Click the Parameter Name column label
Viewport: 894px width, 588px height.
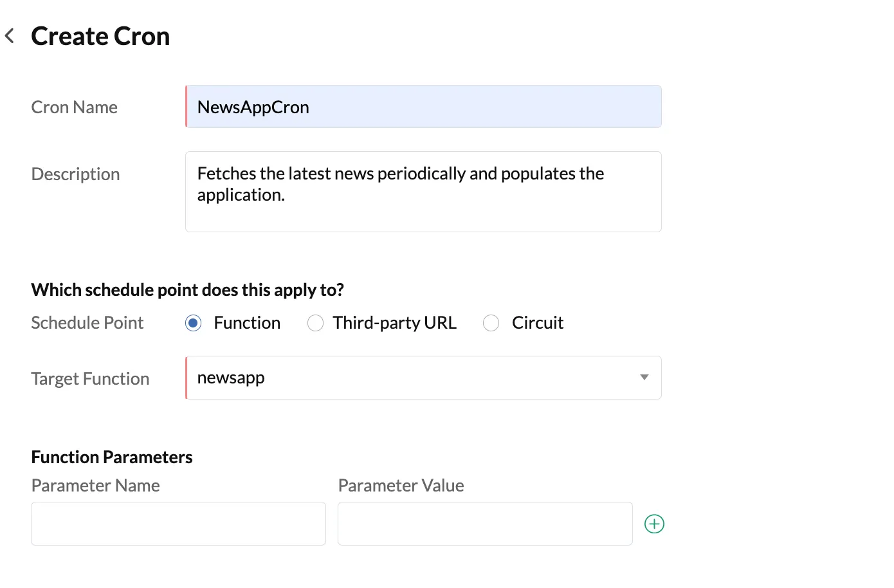(x=95, y=486)
